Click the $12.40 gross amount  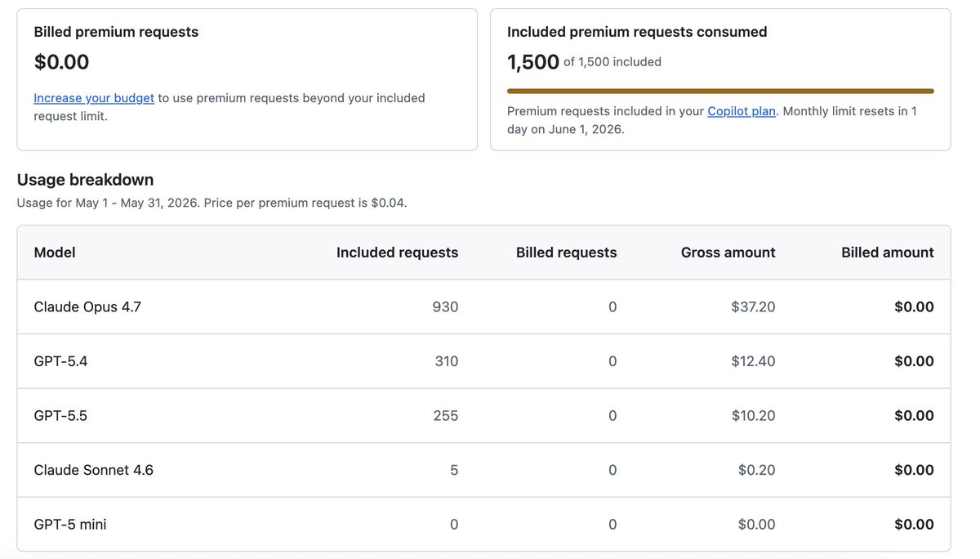tap(753, 361)
